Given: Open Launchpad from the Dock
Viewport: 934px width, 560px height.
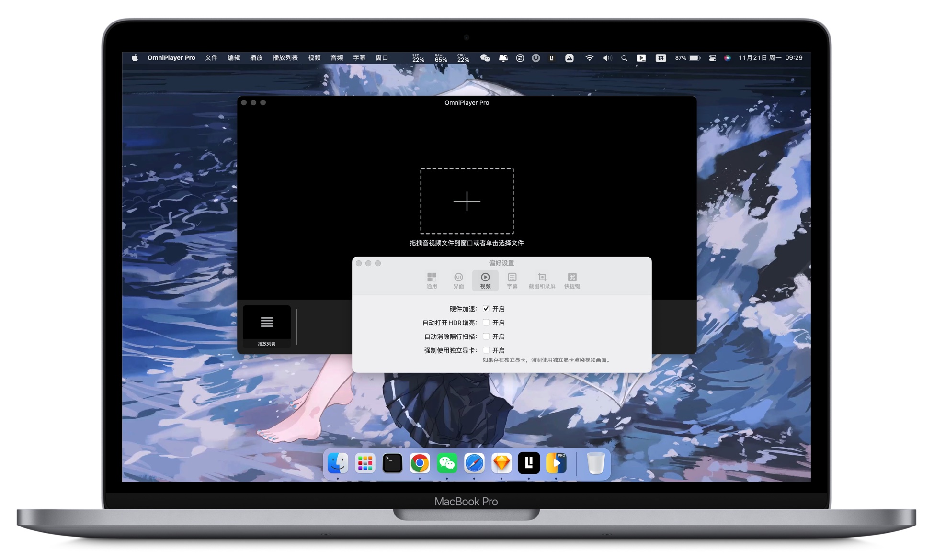Looking at the screenshot, I should [365, 463].
